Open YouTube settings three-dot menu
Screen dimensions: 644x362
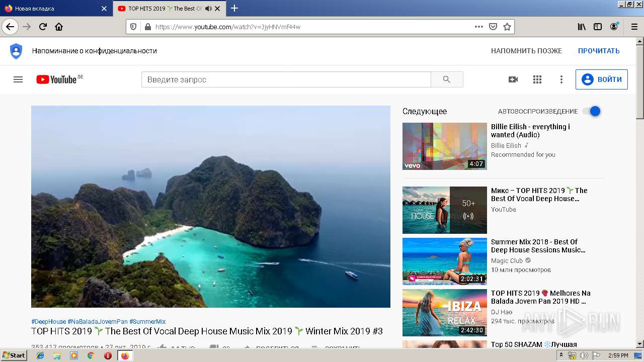coord(561,79)
